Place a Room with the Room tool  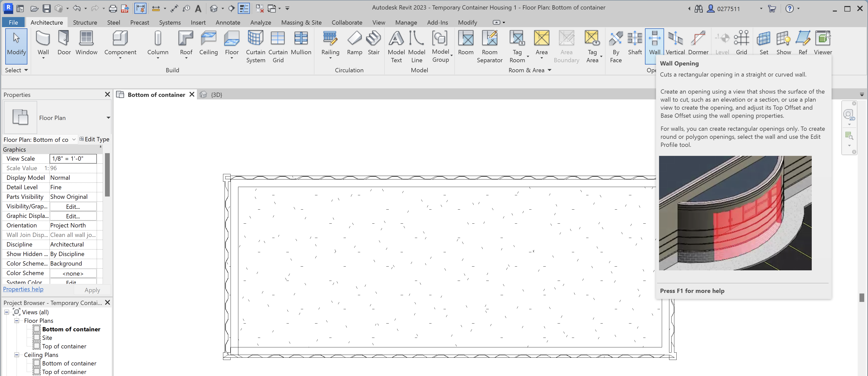[466, 42]
